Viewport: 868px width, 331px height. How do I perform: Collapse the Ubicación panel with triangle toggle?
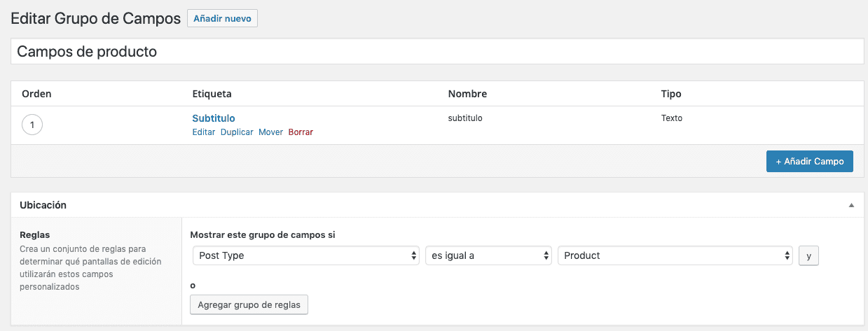coord(851,205)
